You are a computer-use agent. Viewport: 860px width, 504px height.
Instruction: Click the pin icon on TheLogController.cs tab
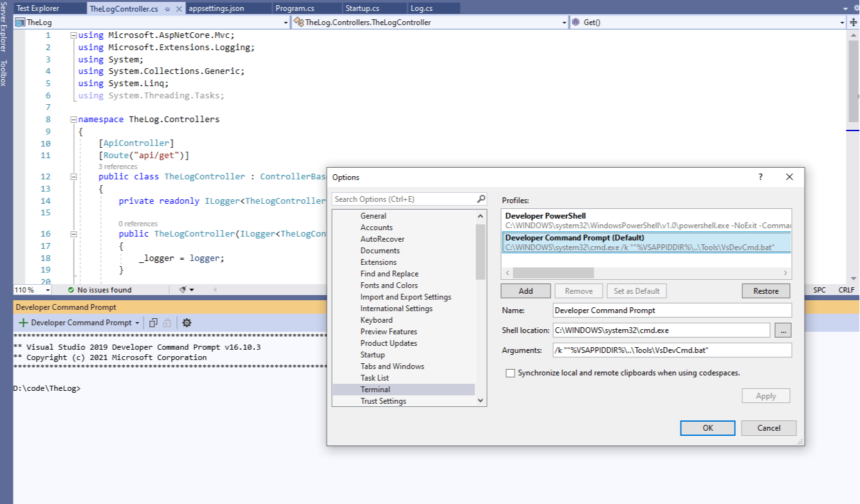tap(167, 9)
